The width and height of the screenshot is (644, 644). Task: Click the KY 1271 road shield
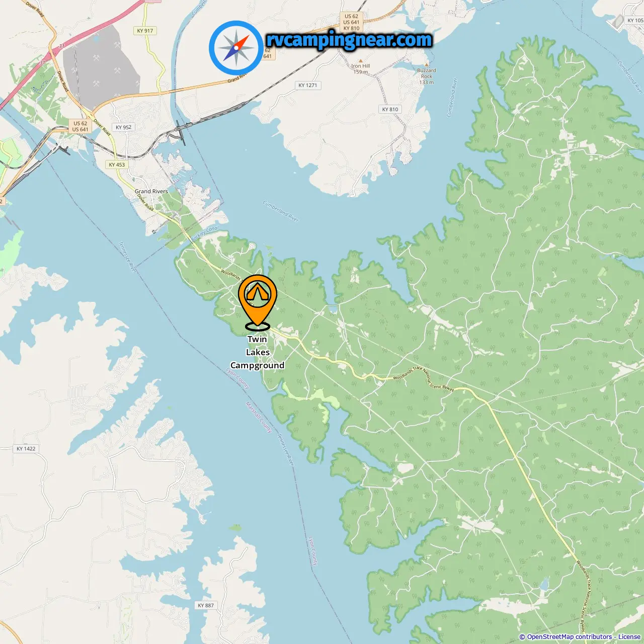pos(308,85)
